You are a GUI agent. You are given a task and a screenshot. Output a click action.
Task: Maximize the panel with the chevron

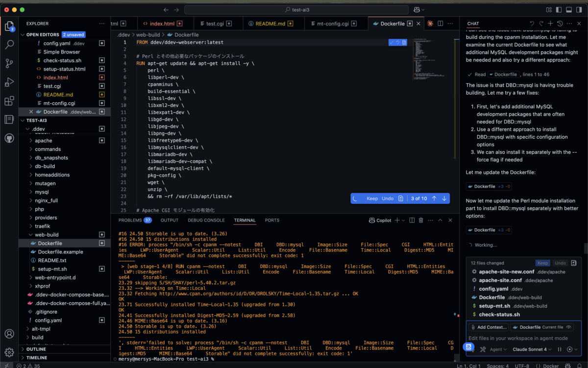coord(441,221)
